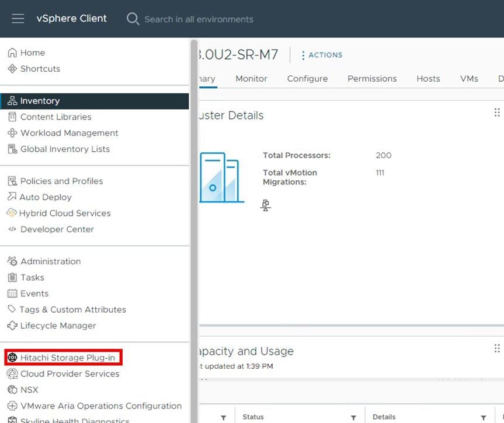The width and height of the screenshot is (504, 423).
Task: Type in the search all environments field
Action: pyautogui.click(x=199, y=19)
